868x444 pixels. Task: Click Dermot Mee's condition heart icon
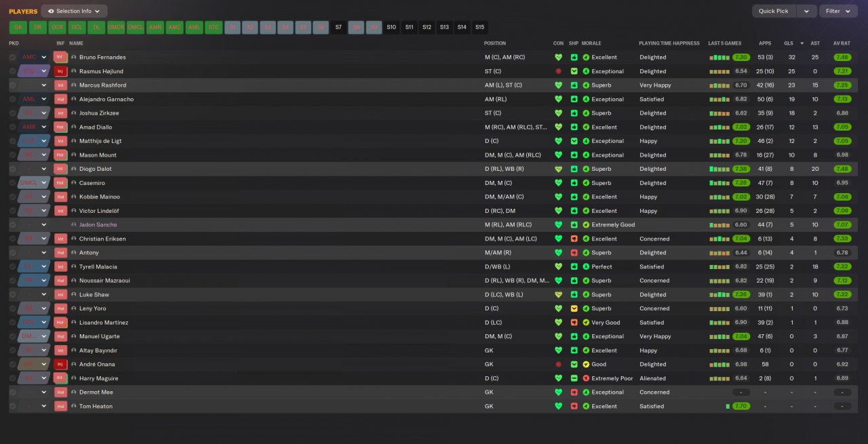click(558, 392)
